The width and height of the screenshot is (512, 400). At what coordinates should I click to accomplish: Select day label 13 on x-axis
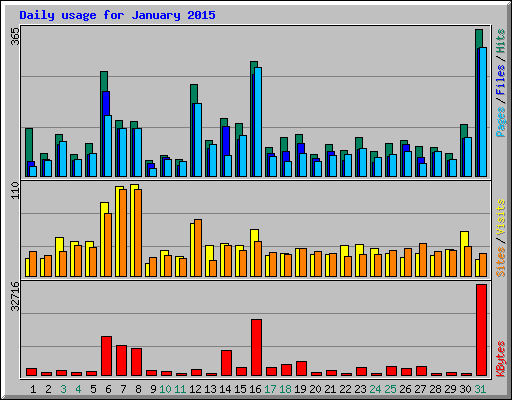click(210, 389)
